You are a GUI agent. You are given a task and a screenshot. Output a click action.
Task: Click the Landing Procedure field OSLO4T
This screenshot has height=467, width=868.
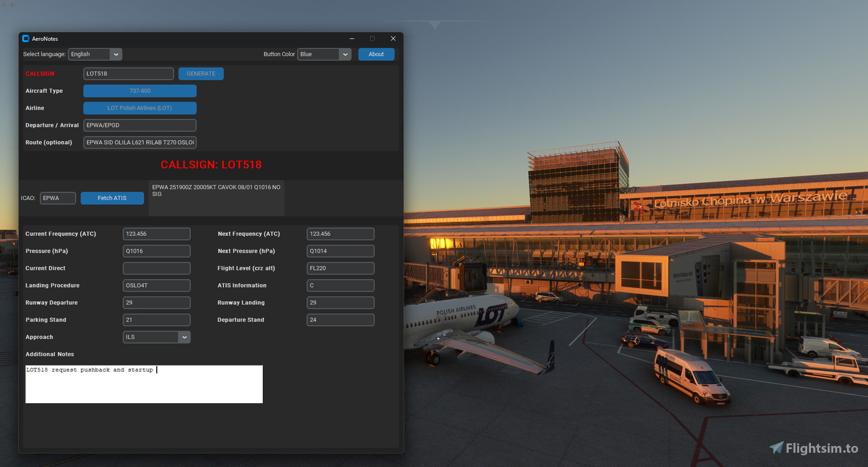coord(156,285)
